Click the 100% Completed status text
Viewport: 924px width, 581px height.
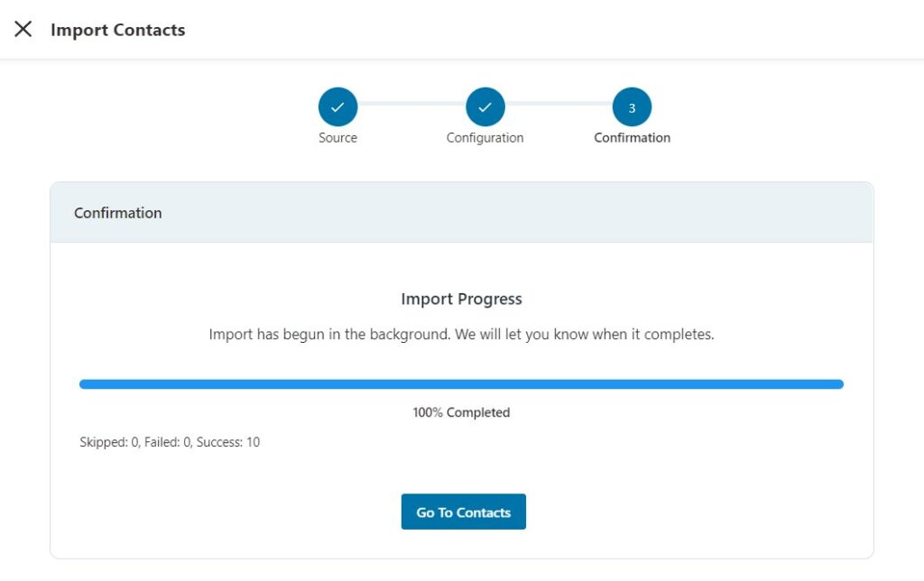[461, 412]
